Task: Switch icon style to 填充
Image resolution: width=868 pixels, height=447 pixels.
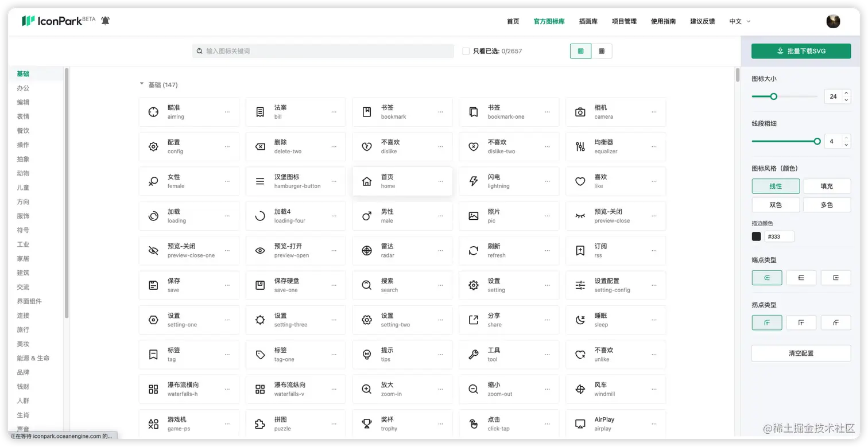Action: (827, 186)
